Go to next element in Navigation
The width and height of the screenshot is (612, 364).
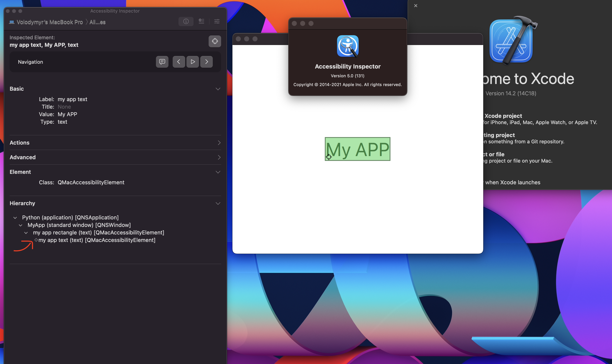207,62
